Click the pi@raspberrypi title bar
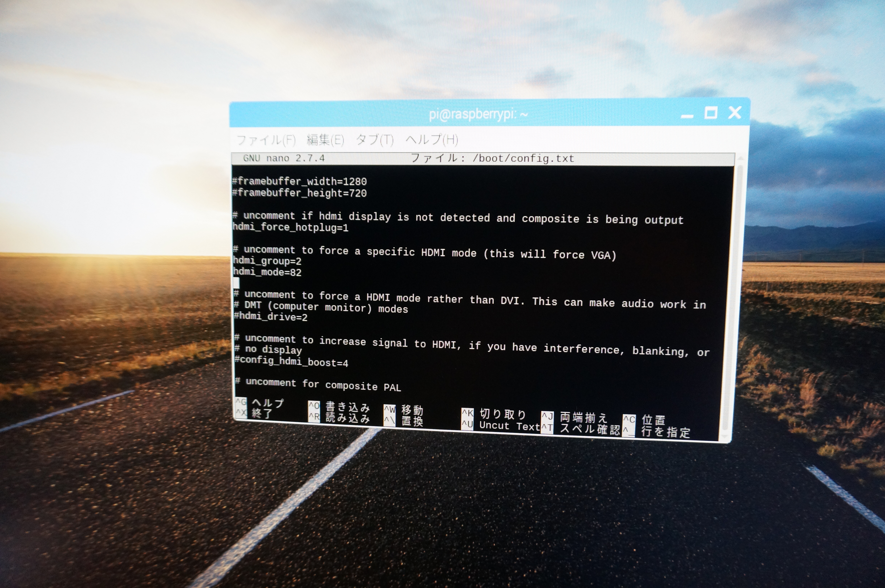 pyautogui.click(x=478, y=114)
